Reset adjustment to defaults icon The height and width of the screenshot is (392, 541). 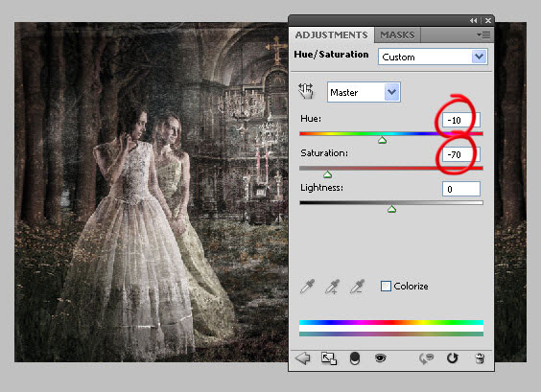pos(453,358)
